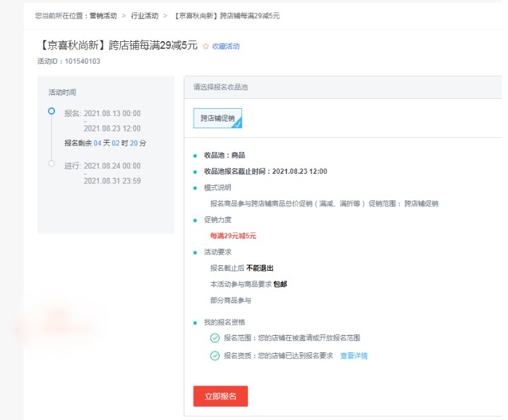Click the 包邮 requirement text
Image resolution: width=508 pixels, height=420 pixels.
[x=281, y=284]
